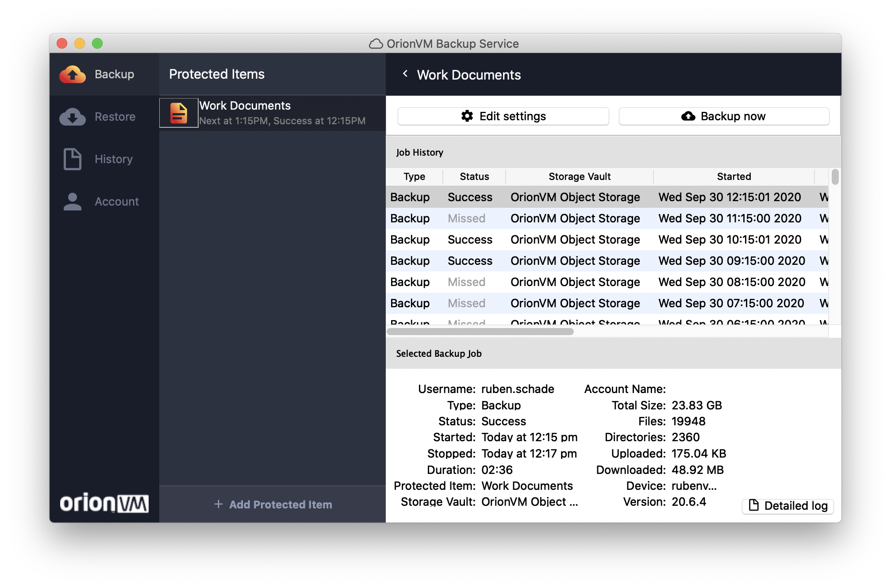This screenshot has width=891, height=588.
Task: Open the Detailed log
Action: click(788, 506)
